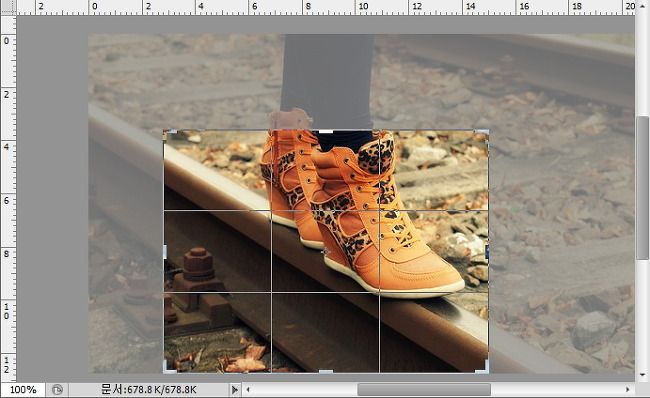This screenshot has width=650, height=398.
Task: Grab the top-middle crop edge handle
Action: pyautogui.click(x=326, y=131)
